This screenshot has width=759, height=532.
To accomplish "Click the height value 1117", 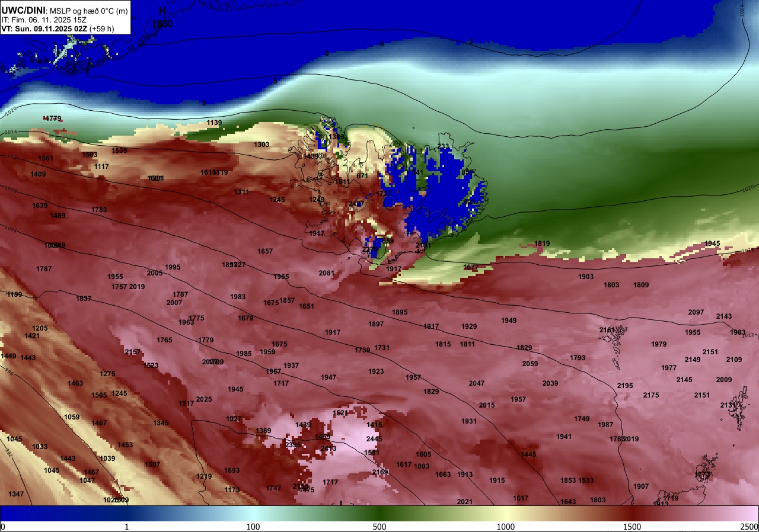I will [101, 166].
